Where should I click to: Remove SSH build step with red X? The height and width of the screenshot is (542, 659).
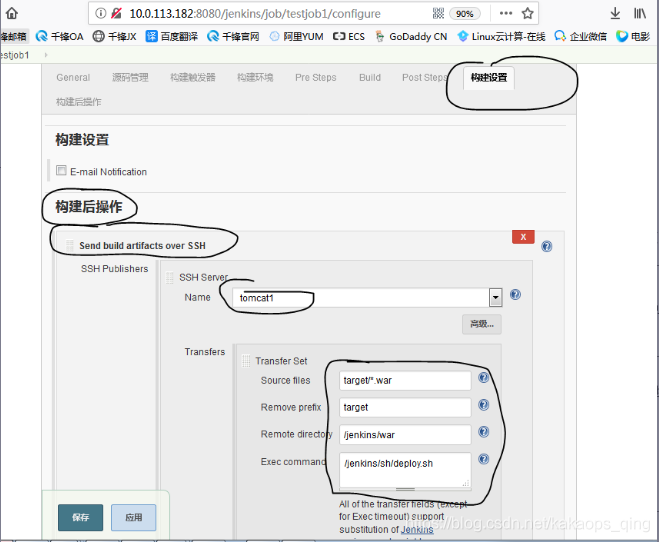pos(522,237)
